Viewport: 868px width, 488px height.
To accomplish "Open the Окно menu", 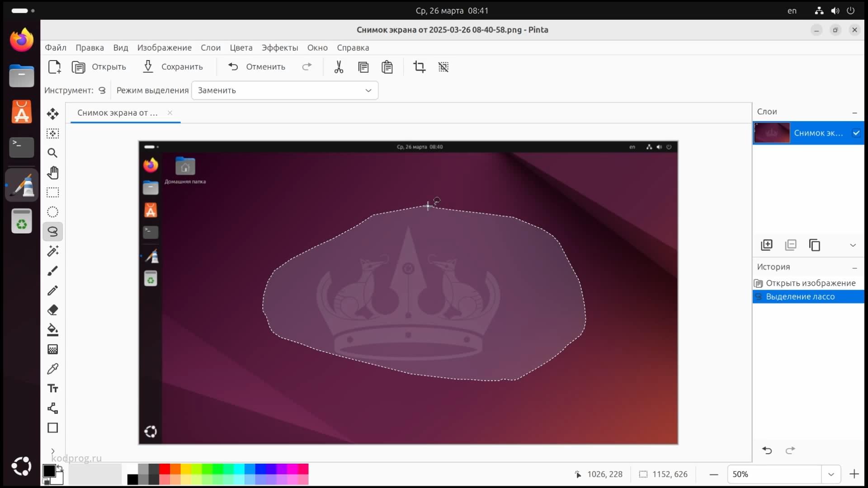I will tap(317, 48).
